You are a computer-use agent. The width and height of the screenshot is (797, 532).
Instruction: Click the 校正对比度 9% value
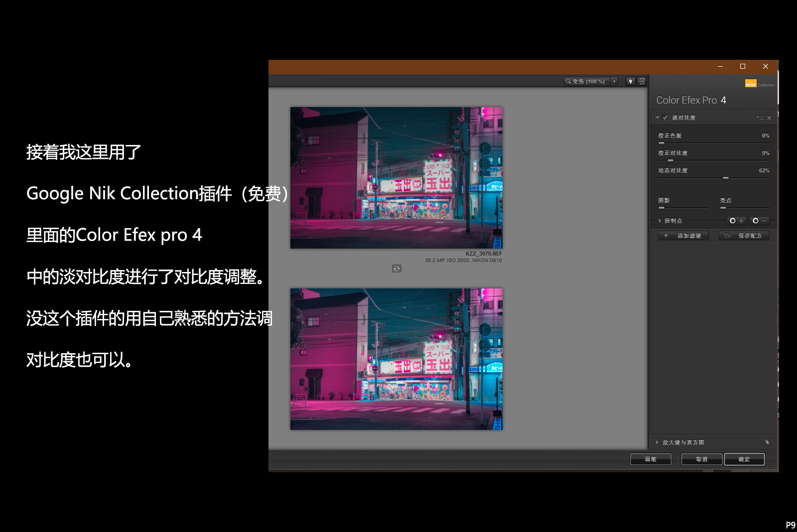click(766, 153)
